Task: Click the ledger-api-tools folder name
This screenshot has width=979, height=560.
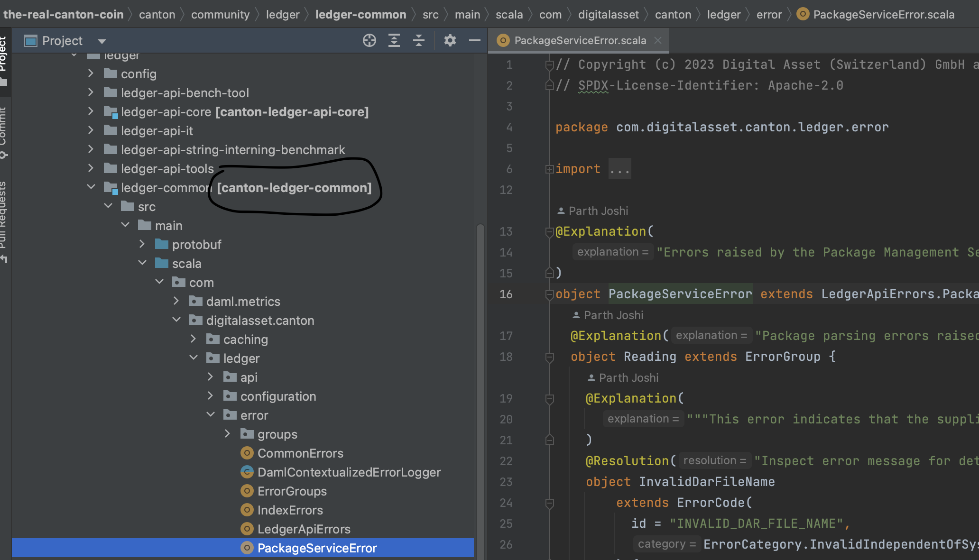Action: (167, 169)
